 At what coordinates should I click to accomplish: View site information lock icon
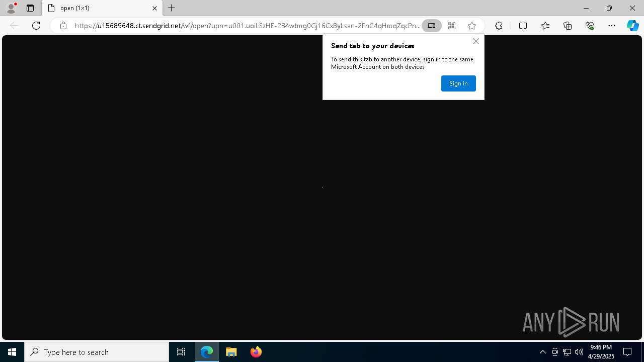click(x=63, y=26)
